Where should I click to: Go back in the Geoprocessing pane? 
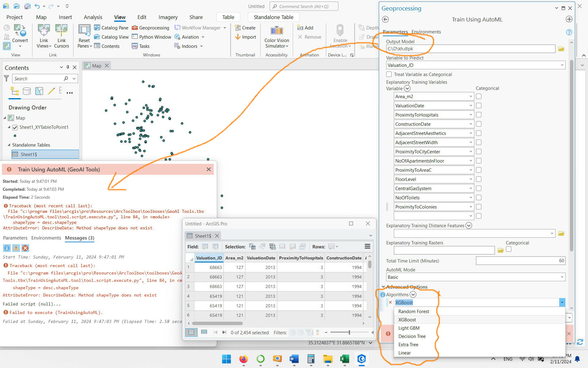tap(386, 19)
